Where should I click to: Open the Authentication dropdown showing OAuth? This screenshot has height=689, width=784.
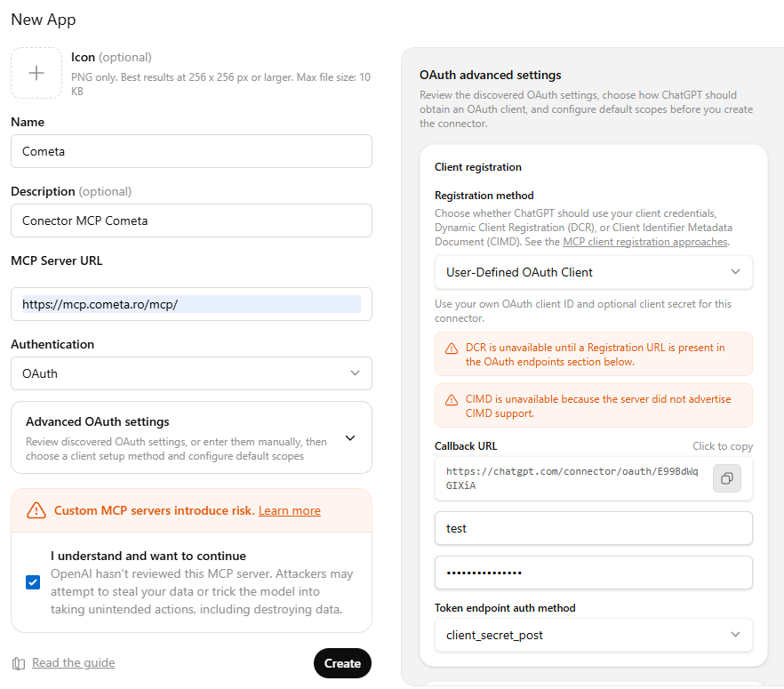click(191, 373)
